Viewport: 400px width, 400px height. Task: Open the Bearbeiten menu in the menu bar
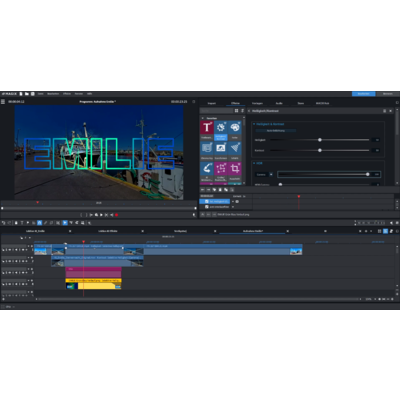[53, 94]
